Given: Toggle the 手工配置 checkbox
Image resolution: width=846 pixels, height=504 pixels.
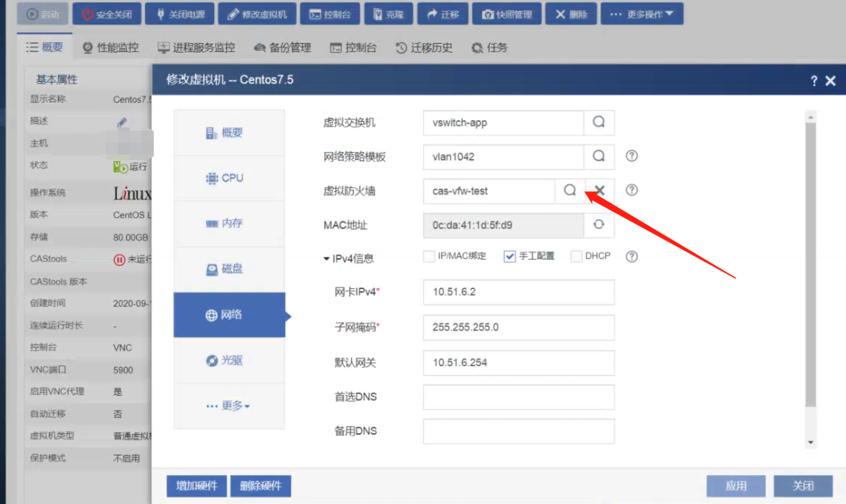Looking at the screenshot, I should pos(509,256).
